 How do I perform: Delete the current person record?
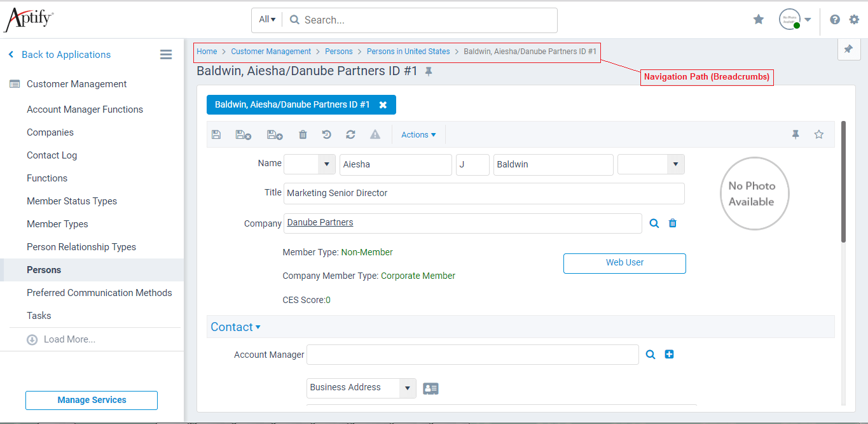[303, 134]
